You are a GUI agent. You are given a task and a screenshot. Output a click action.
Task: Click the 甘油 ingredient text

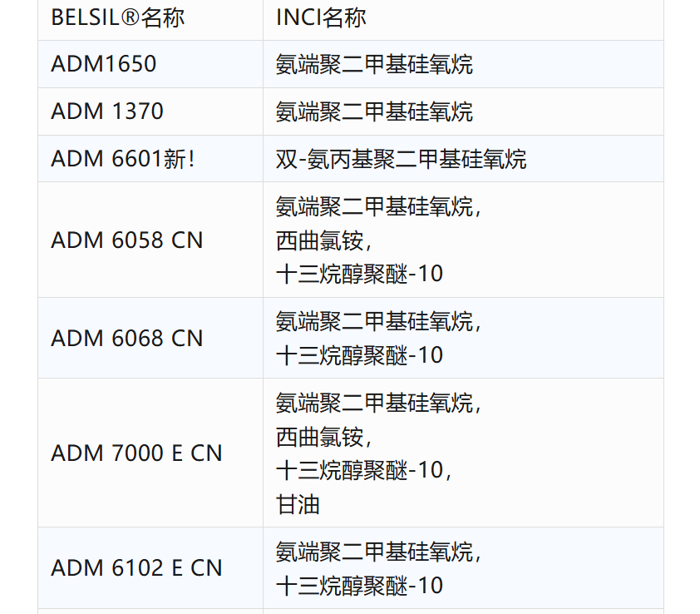click(298, 504)
